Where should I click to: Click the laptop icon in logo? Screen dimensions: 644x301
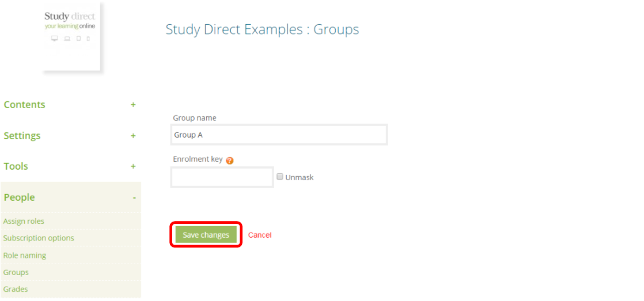pos(67,39)
